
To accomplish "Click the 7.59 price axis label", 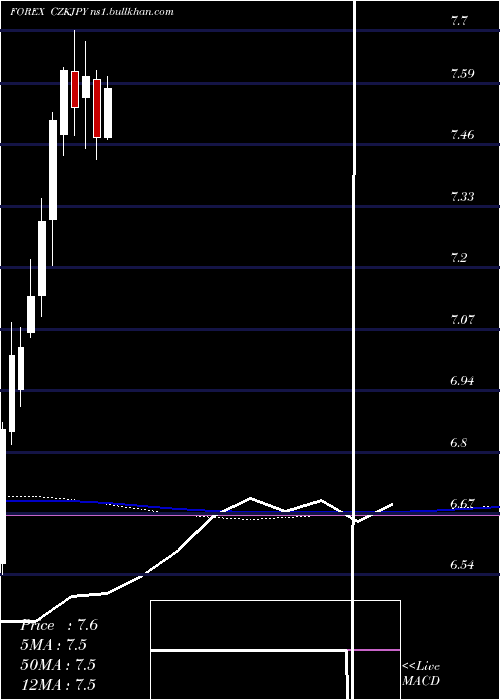I will click(x=462, y=74).
